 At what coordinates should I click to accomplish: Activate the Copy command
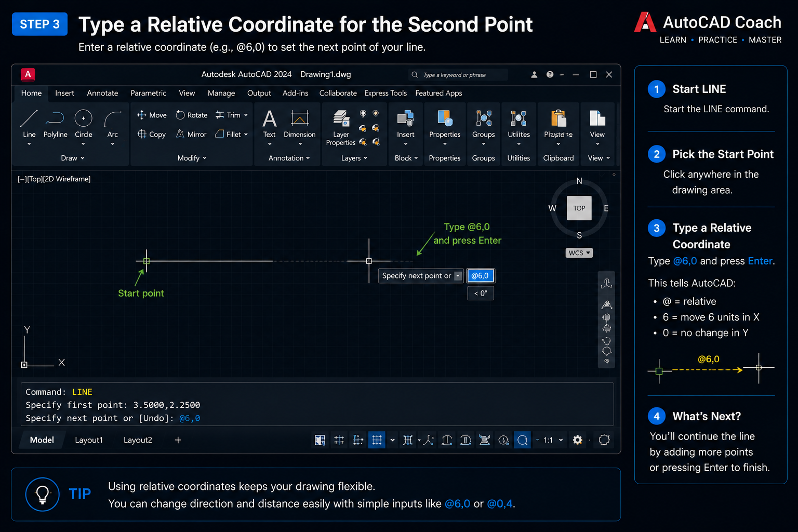coord(152,134)
